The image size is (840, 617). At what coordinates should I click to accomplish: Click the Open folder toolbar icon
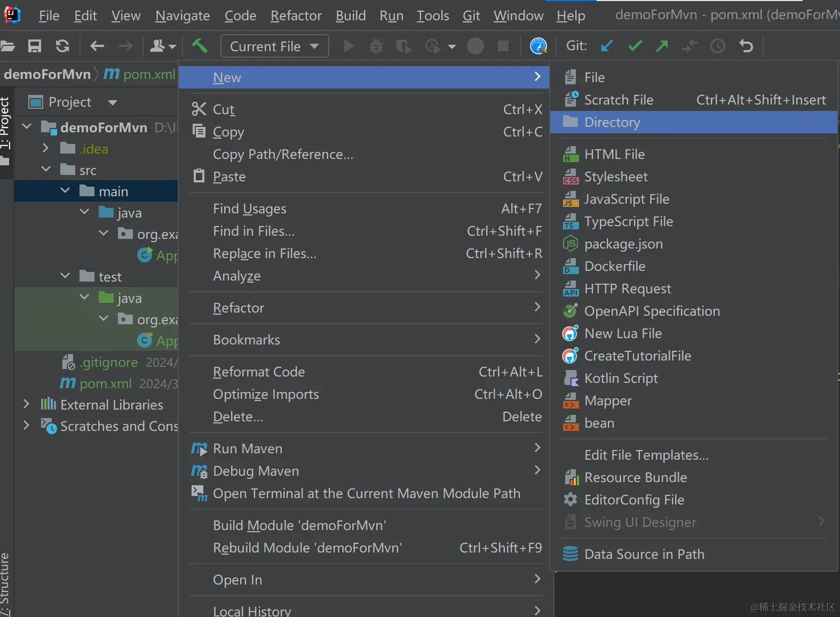pos(7,46)
